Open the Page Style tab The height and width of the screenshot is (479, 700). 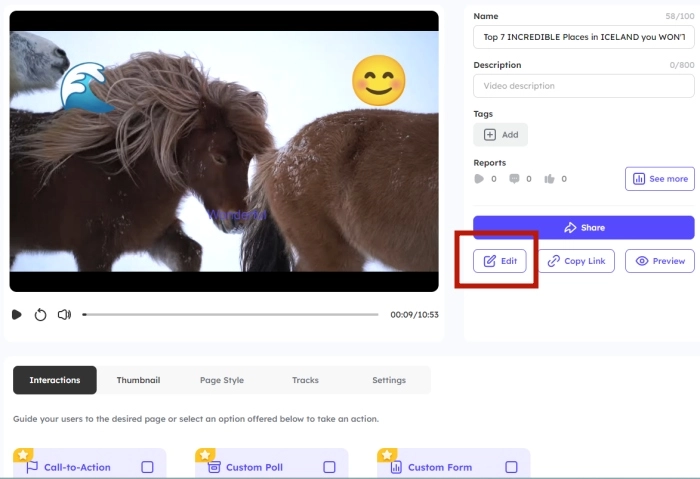221,380
